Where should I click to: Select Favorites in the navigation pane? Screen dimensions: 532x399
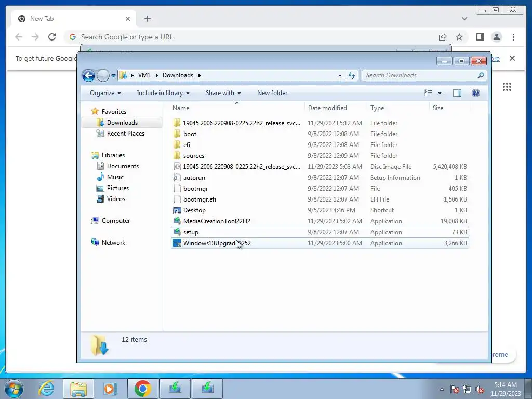(114, 112)
